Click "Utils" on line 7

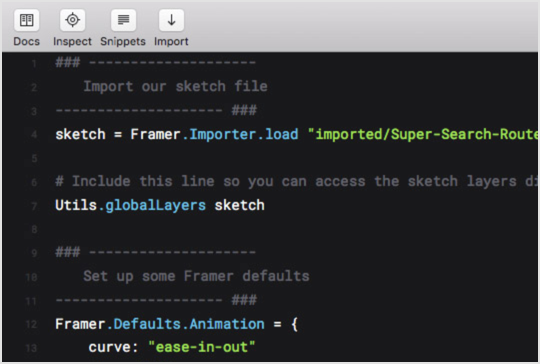76,205
